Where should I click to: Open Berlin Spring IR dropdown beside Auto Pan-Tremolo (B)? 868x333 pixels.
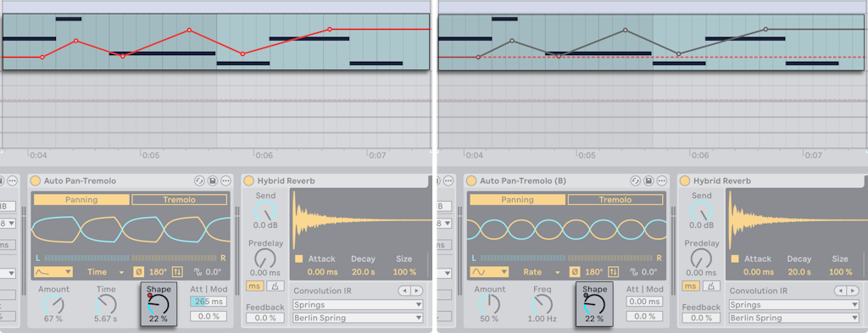coord(793,318)
